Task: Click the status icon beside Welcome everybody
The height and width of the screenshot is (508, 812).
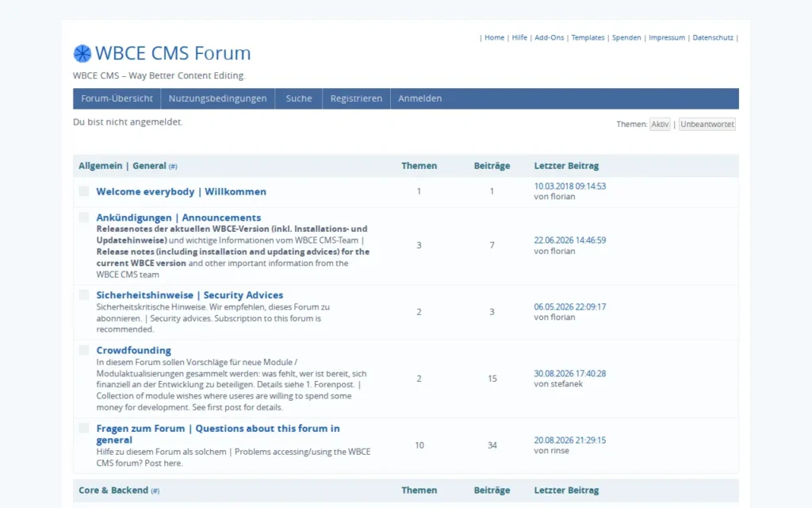Action: pos(84,191)
